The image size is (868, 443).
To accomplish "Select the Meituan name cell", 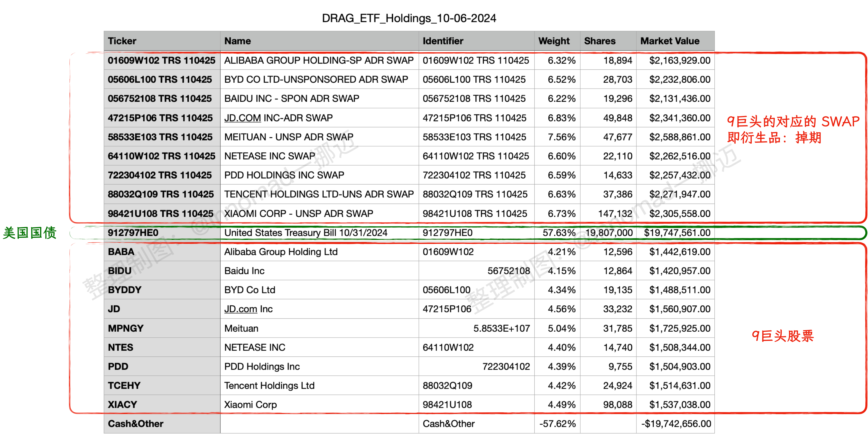I will coord(319,328).
